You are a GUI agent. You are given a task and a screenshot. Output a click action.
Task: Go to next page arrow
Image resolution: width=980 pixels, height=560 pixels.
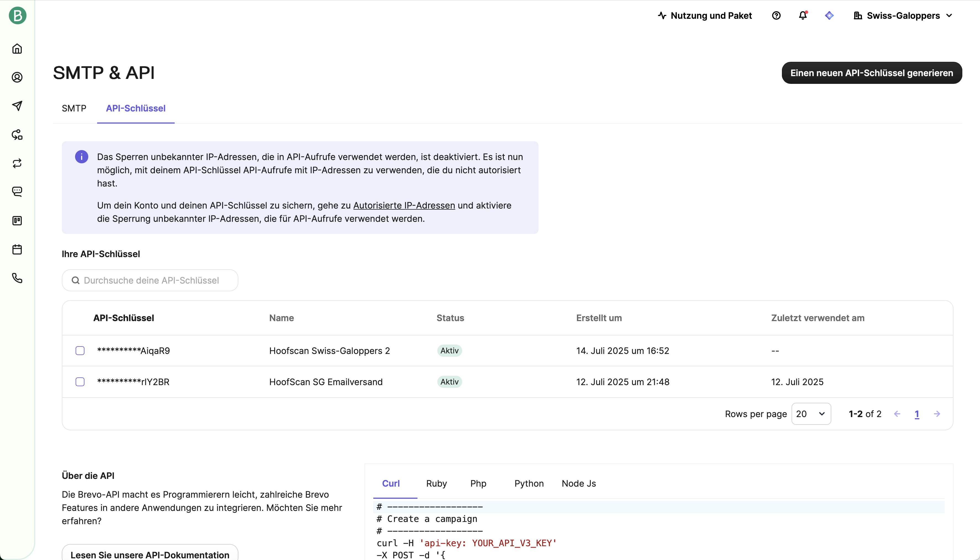pyautogui.click(x=937, y=414)
